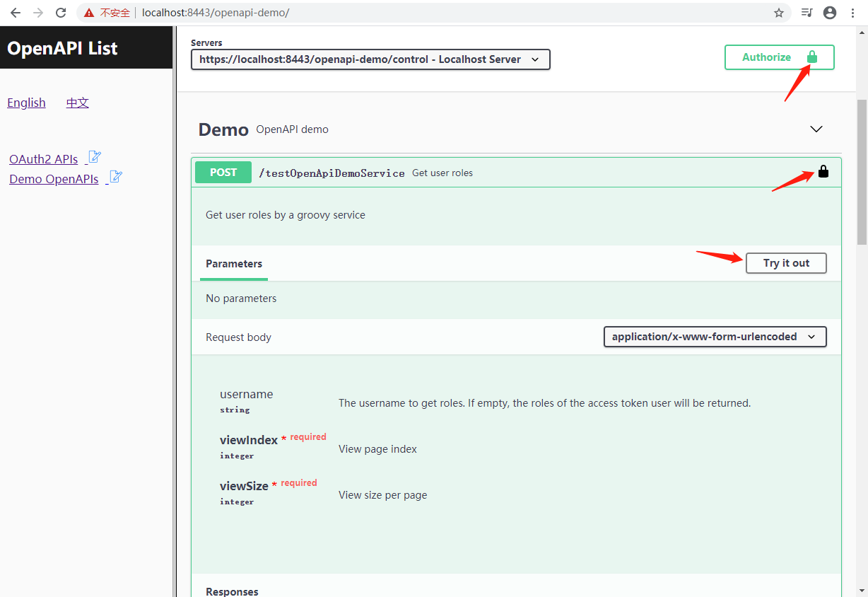Click the 'Get user roles' summary text

442,173
